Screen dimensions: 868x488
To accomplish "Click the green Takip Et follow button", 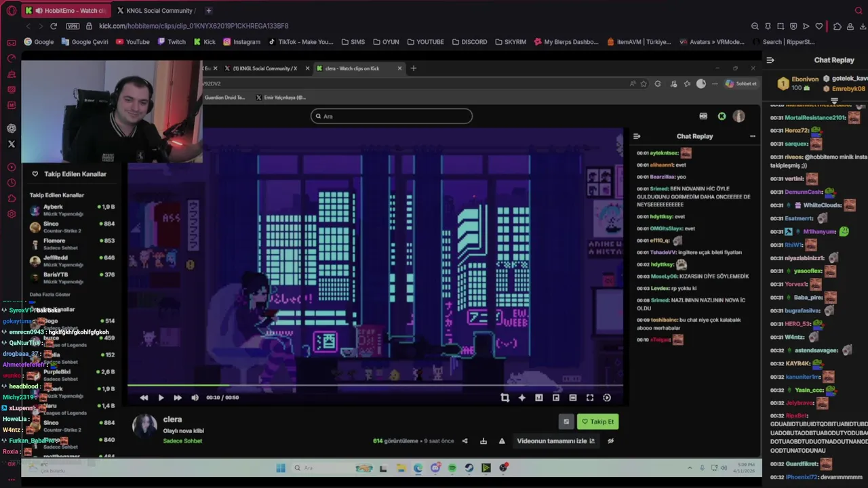I will tap(597, 422).
